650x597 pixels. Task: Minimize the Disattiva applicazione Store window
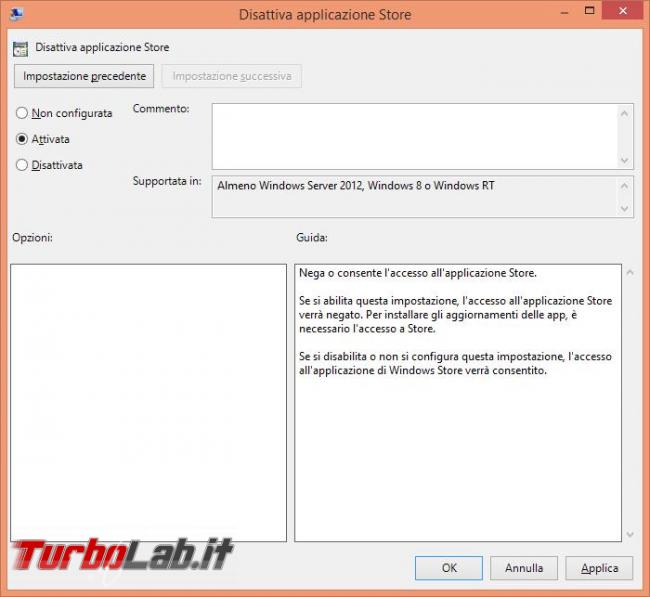564,12
